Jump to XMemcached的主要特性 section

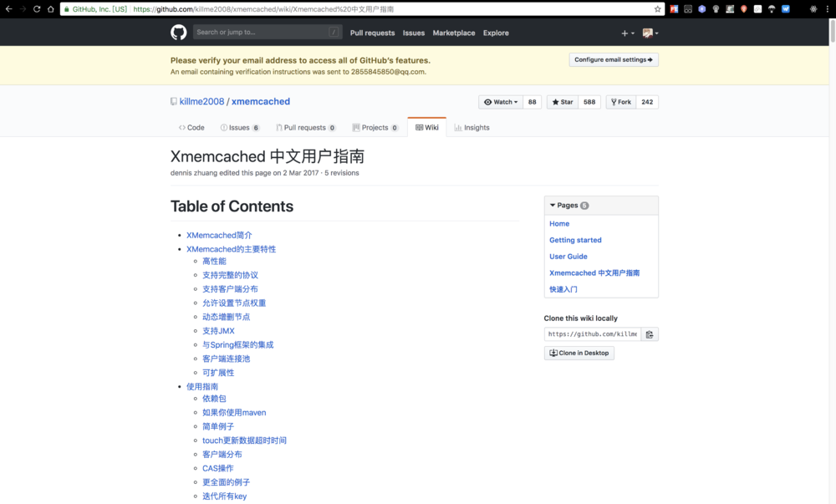[231, 249]
